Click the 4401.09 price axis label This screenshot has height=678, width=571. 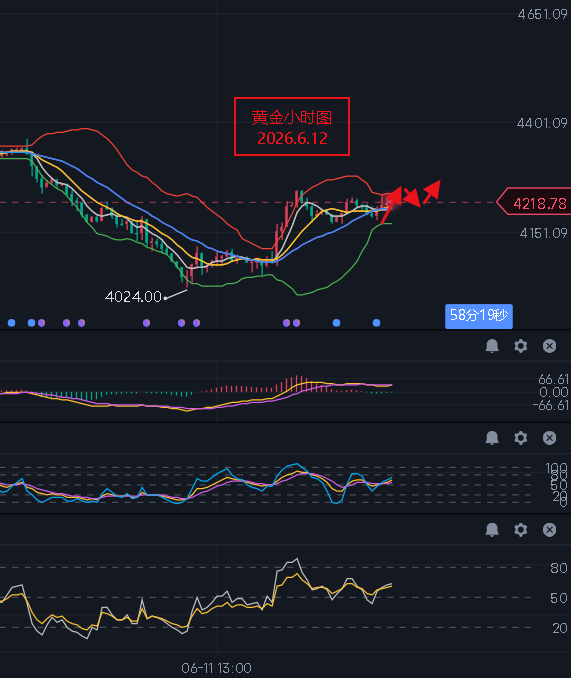coord(542,124)
